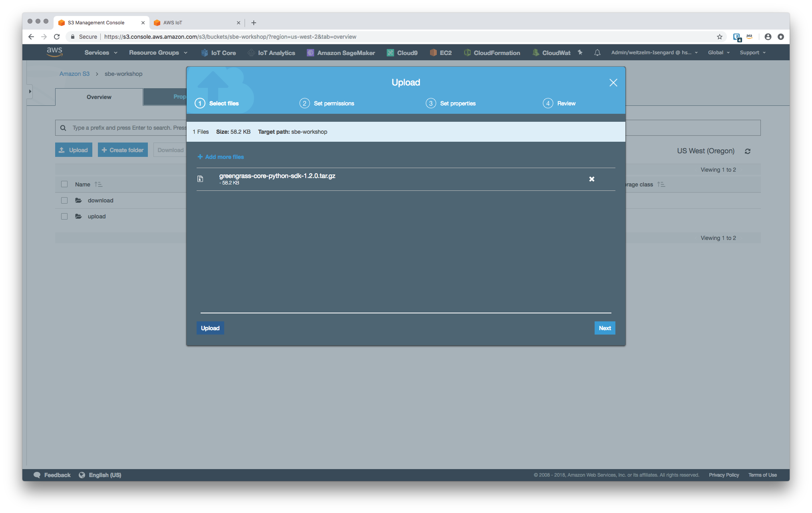This screenshot has height=513, width=812.
Task: Expand the Services menu
Action: 101,53
